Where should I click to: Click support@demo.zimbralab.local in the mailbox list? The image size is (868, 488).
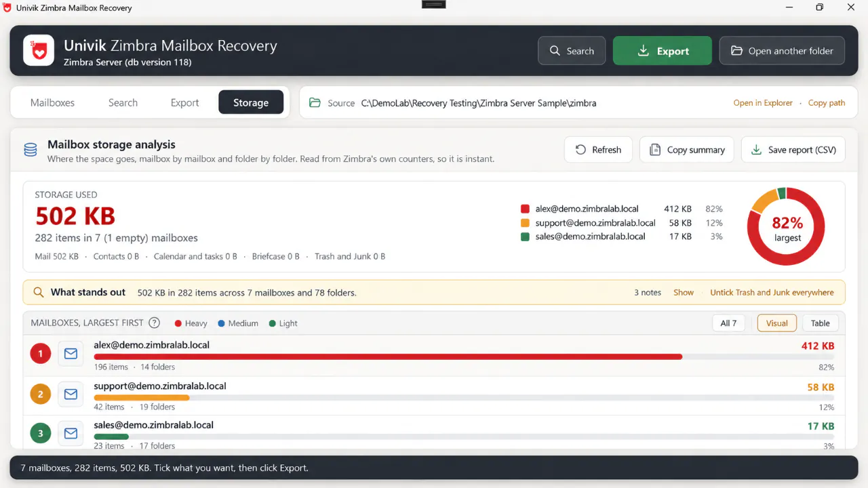tap(160, 386)
